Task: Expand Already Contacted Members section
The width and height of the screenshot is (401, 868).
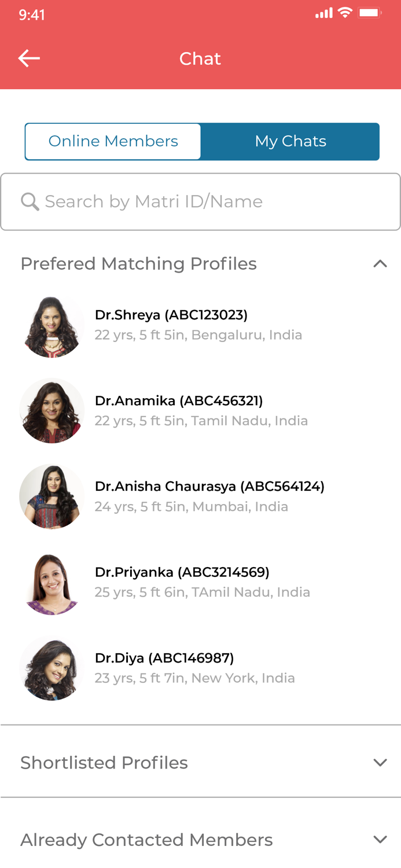Action: (380, 839)
